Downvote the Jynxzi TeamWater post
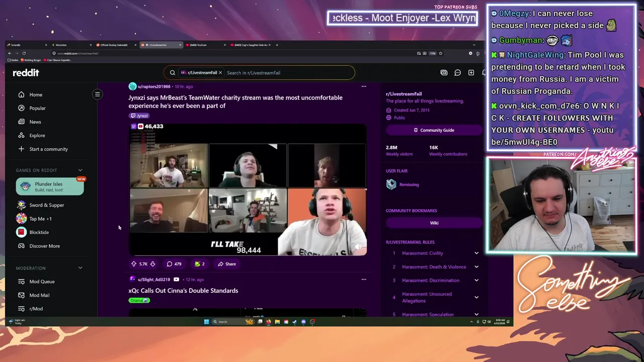This screenshot has width=644, height=362. (152, 264)
